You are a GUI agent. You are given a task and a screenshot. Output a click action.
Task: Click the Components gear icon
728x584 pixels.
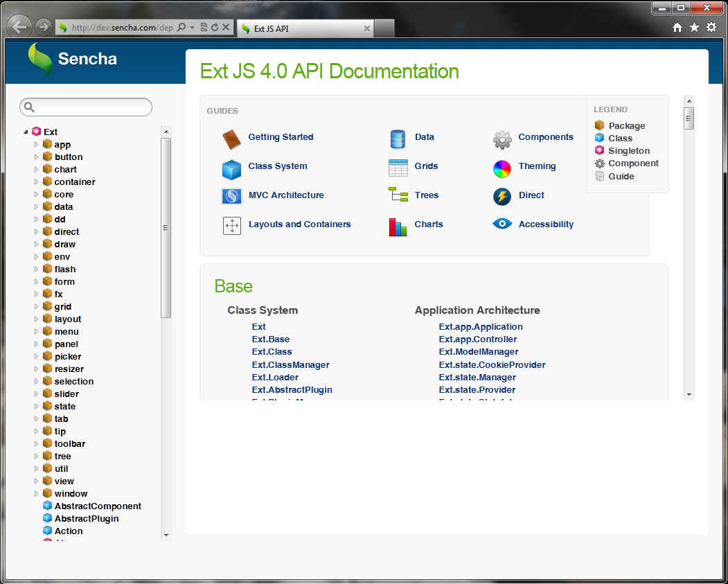pos(502,140)
